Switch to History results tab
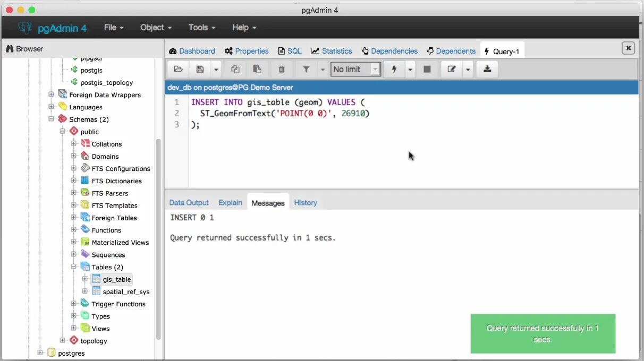This screenshot has height=361, width=644. click(x=306, y=202)
